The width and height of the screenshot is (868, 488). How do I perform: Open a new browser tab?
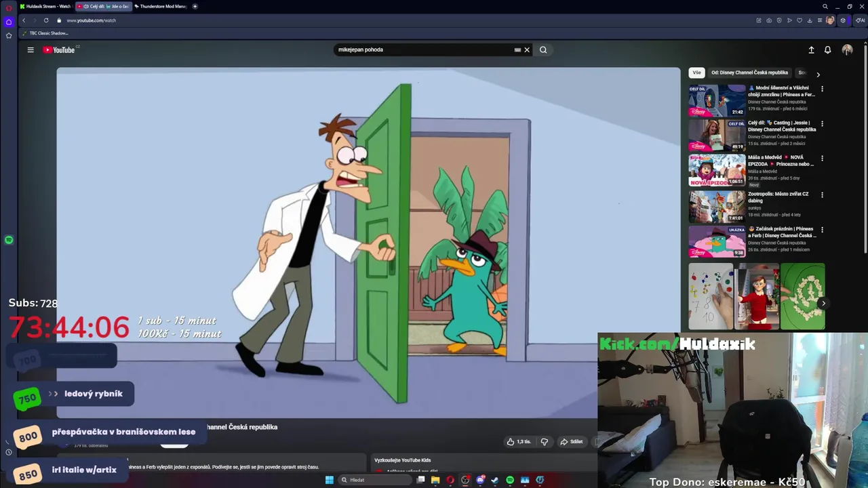(195, 6)
